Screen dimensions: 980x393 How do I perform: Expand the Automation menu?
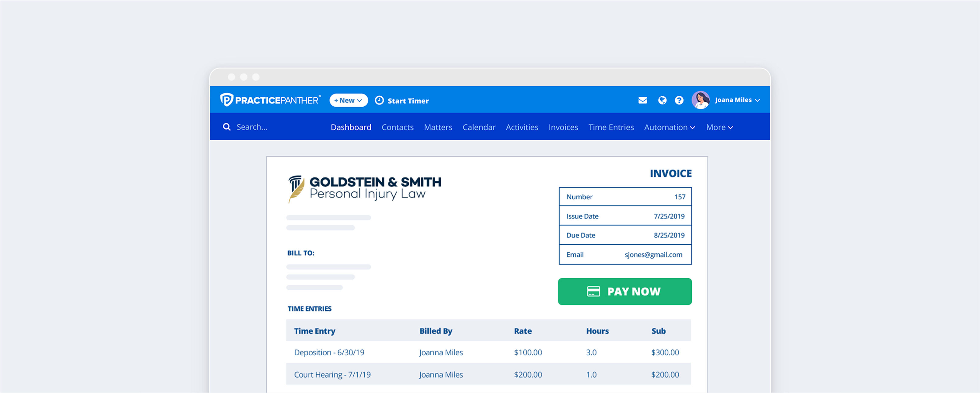[x=669, y=127]
